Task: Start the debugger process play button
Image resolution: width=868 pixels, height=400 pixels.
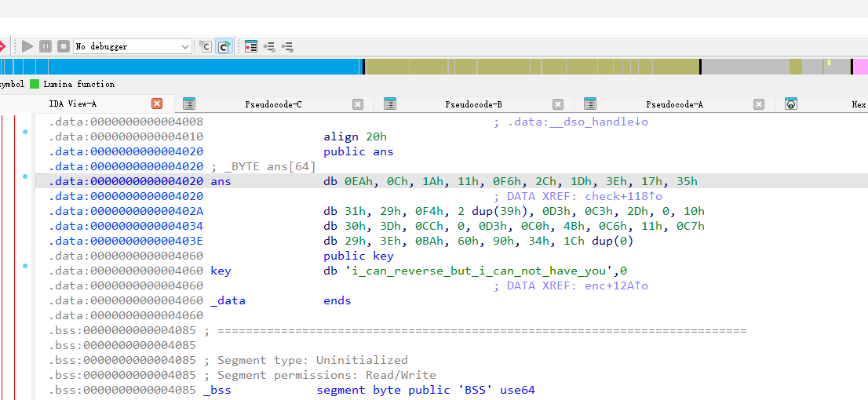Action: tap(27, 46)
